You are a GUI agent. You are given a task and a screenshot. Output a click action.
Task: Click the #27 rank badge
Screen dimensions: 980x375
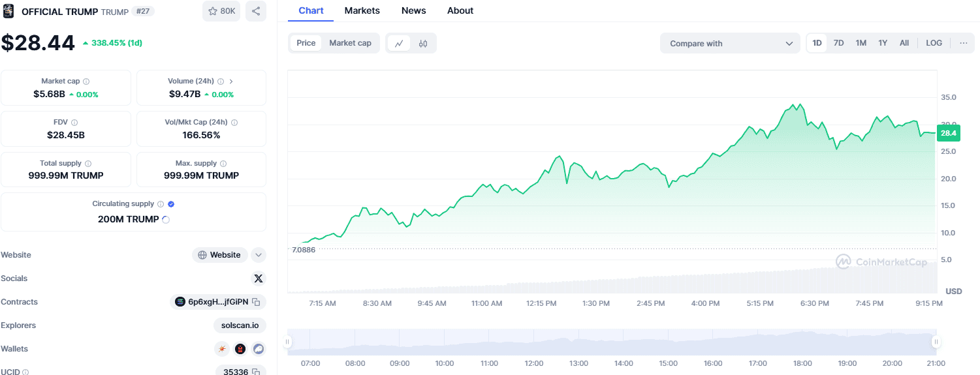[143, 11]
